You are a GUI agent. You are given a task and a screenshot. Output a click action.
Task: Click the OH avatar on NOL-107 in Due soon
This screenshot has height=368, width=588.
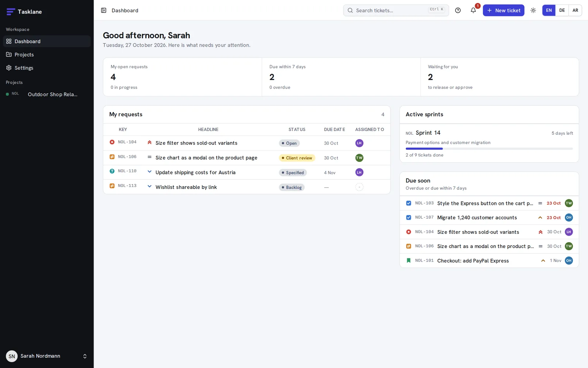[569, 217]
